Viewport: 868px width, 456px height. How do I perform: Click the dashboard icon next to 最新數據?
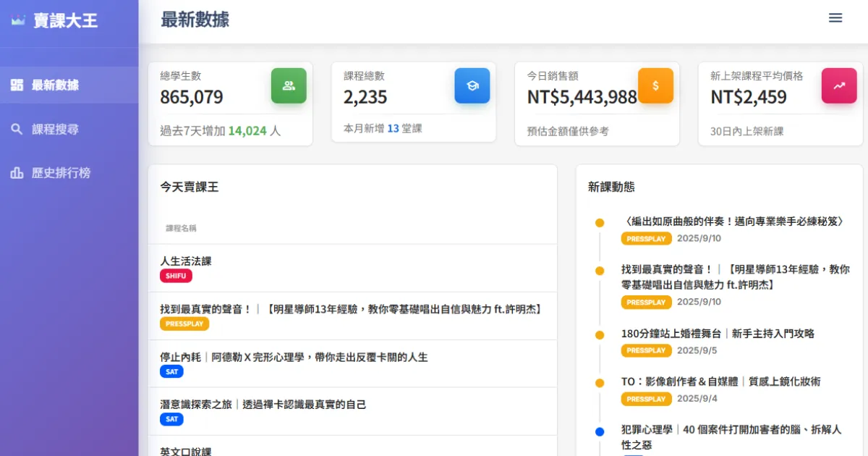tap(17, 85)
